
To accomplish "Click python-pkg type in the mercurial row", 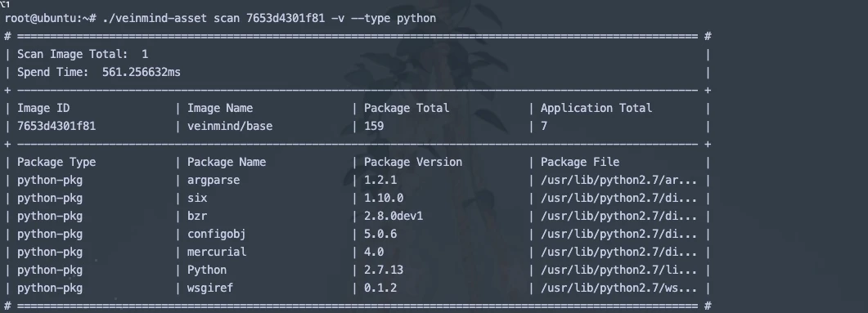I will tap(50, 253).
